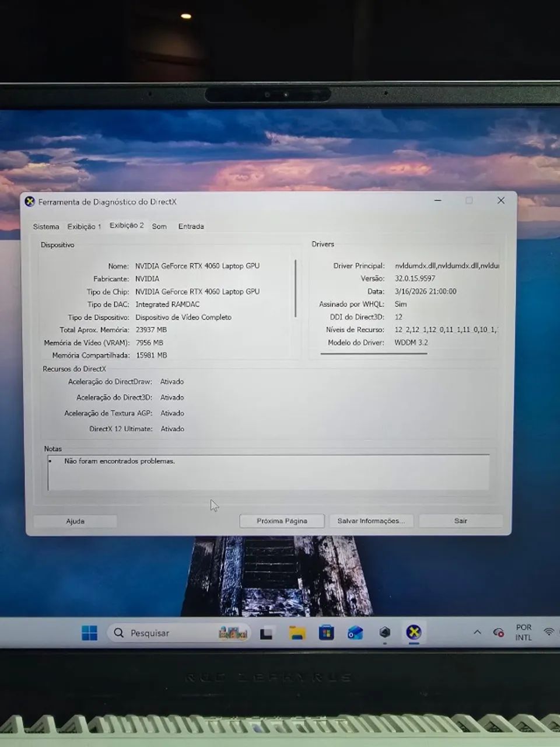This screenshot has width=560, height=747.
Task: Switch to the Sistema tab
Action: tap(46, 226)
